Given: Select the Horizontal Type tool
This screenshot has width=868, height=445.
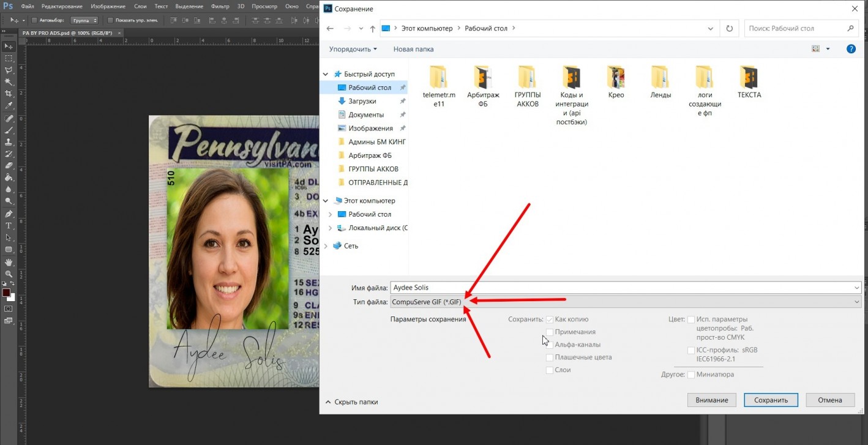Looking at the screenshot, I should click(x=9, y=226).
